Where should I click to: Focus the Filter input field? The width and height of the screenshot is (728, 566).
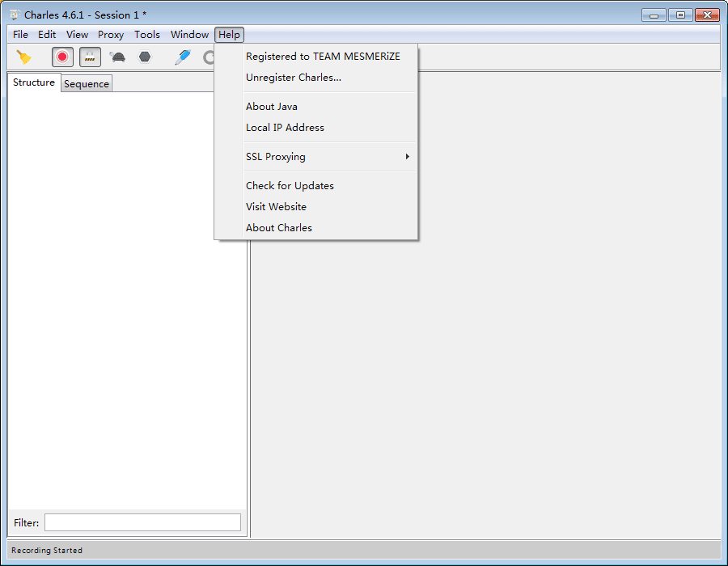[142, 522]
